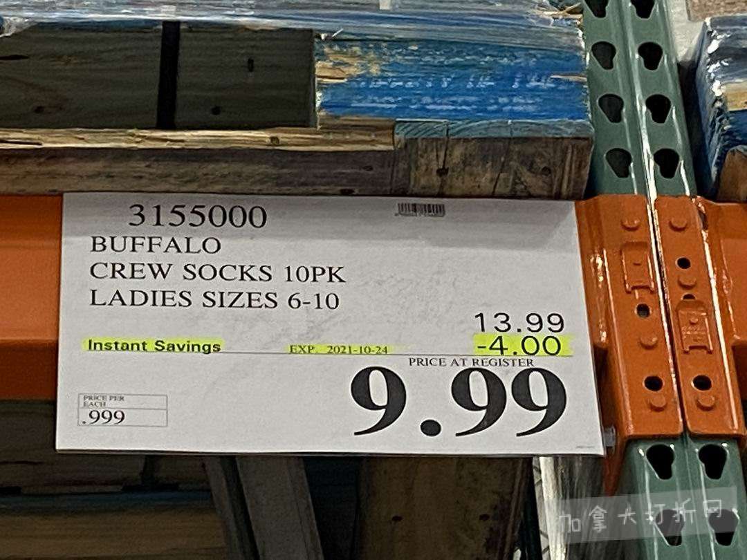747x560 pixels.
Task: Click the green perforated rack upright top
Action: [634, 95]
